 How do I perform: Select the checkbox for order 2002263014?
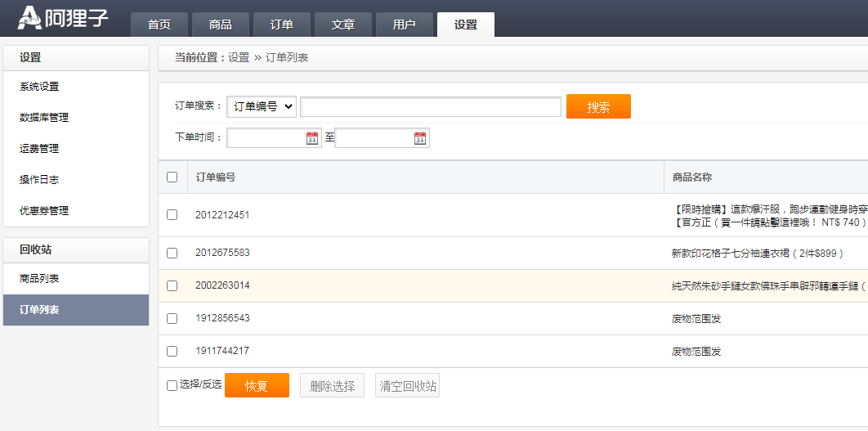172,285
